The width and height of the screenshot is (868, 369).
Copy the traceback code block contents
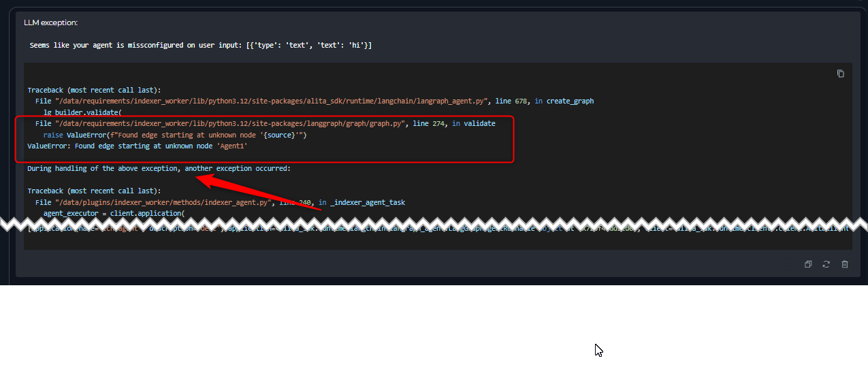tap(840, 74)
